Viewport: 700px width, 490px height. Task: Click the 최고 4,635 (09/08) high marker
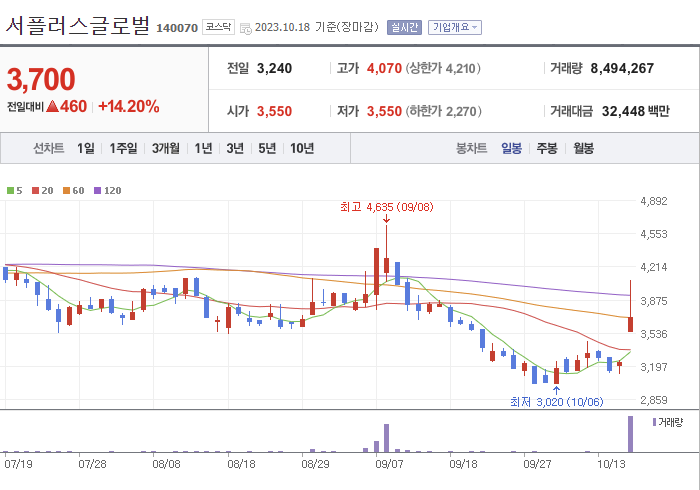(387, 207)
